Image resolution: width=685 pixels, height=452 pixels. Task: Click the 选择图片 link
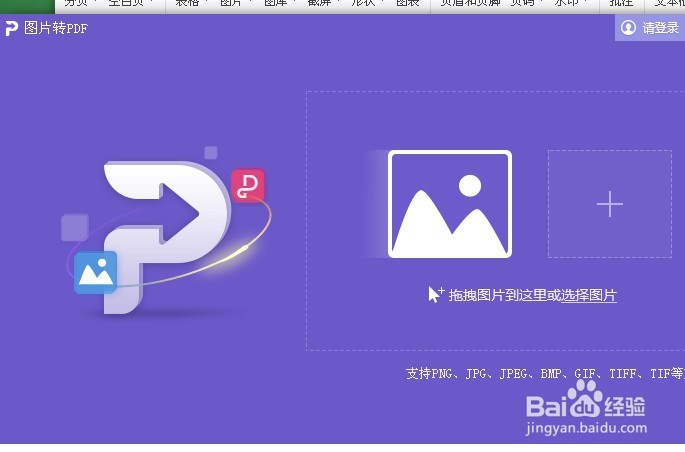point(588,295)
